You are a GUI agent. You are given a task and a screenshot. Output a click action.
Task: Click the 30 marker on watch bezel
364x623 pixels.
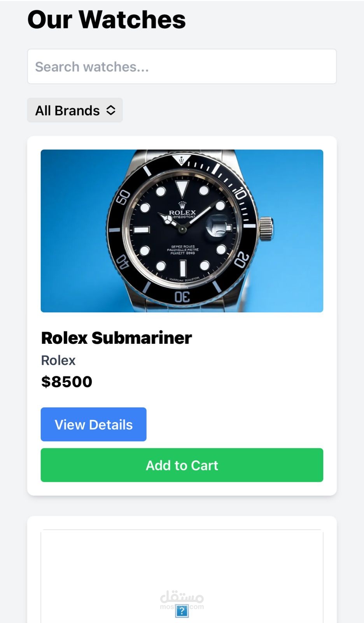point(182,297)
